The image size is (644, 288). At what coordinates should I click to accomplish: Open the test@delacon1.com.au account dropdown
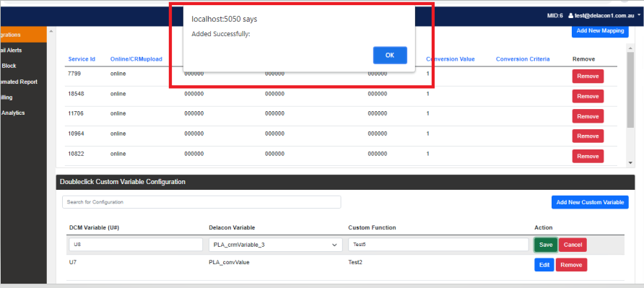(x=604, y=16)
